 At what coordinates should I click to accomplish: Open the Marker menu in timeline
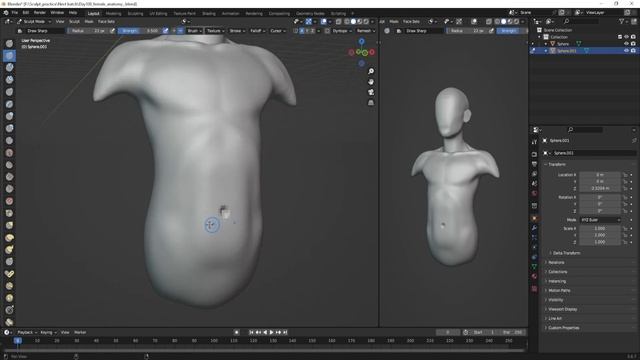pyautogui.click(x=80, y=333)
